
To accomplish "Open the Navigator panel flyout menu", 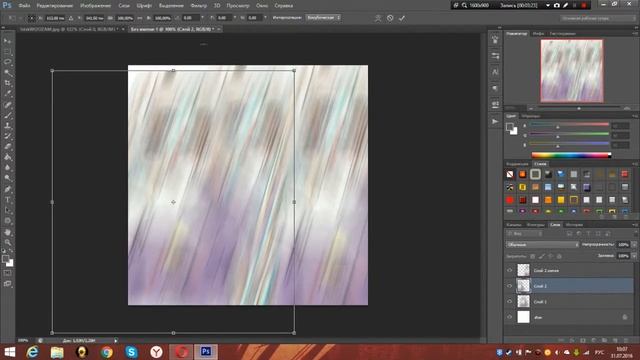I will [635, 33].
